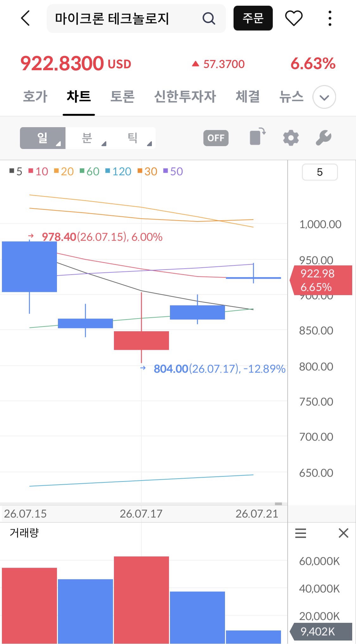This screenshot has width=356, height=644.
Task: Open the 분 minute period dropdown
Action: (88, 138)
